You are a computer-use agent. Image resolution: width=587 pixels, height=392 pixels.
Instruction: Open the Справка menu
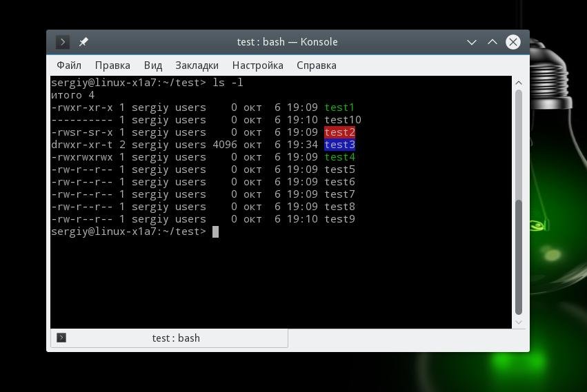pos(317,65)
